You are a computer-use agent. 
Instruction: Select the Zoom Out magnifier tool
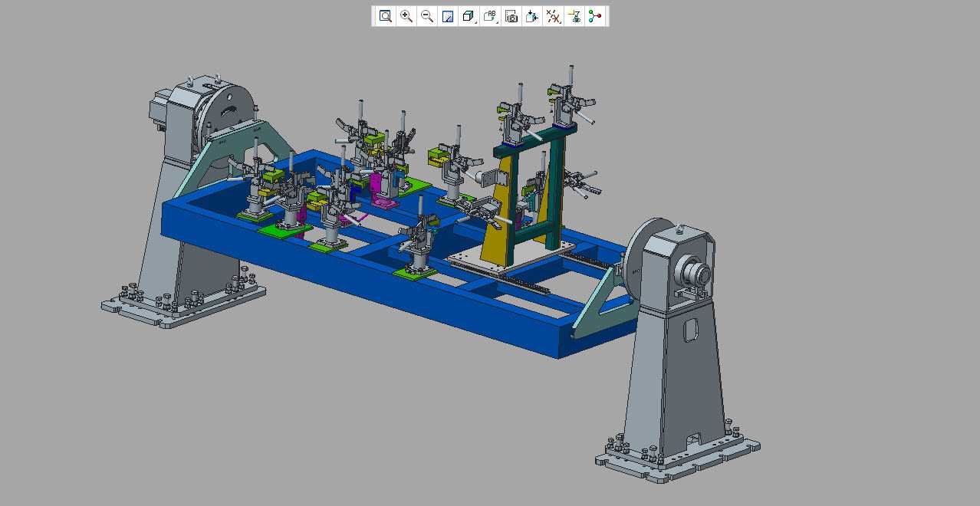point(427,16)
